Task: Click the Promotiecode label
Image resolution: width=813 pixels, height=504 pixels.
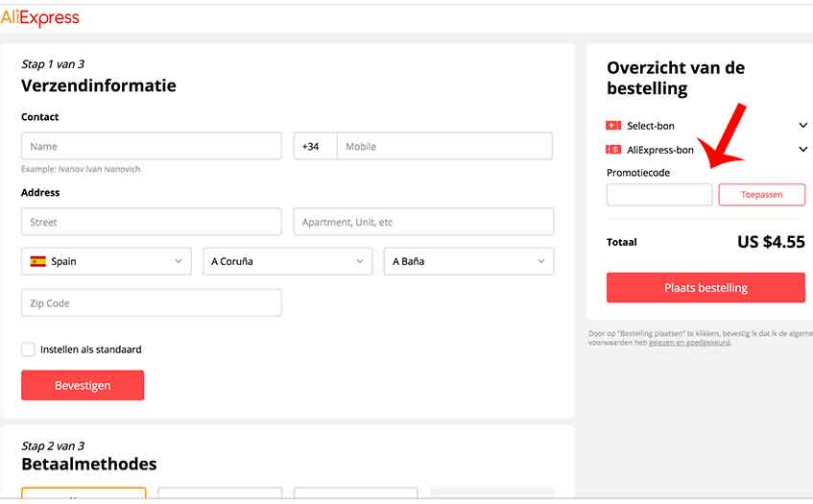Action: coord(638,173)
